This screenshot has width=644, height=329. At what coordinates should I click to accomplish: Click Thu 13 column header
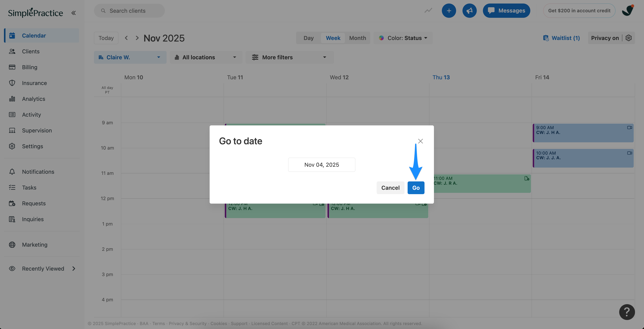pyautogui.click(x=441, y=77)
